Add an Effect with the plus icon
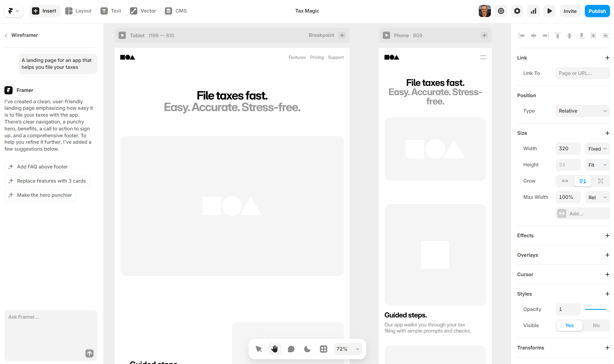The image size is (614, 364). tap(607, 236)
